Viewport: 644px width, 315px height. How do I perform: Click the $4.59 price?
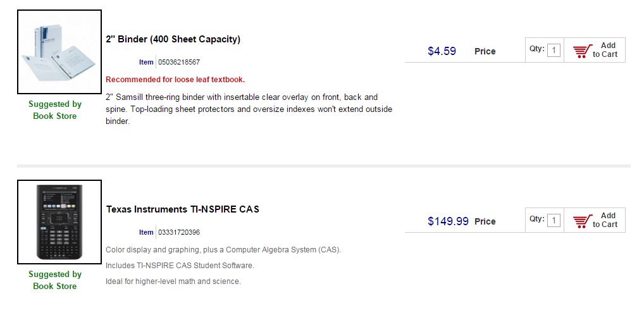point(442,51)
